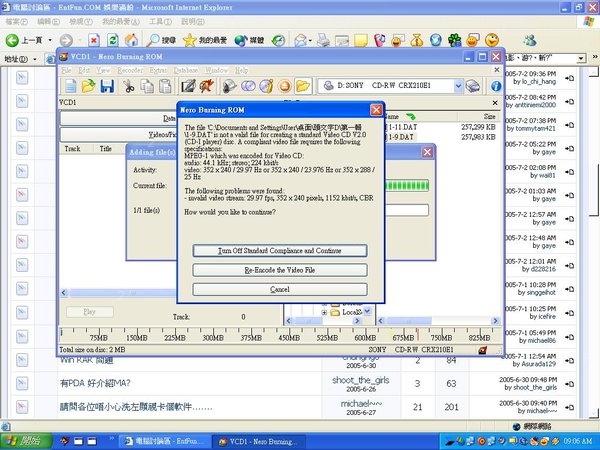Click the Paste clipboard icon in Nero
600x450 pixels.
tap(165, 86)
